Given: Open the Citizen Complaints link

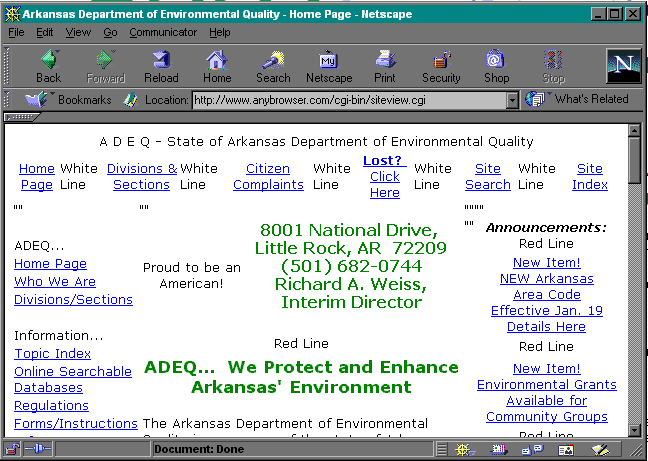Looking at the screenshot, I should (x=268, y=176).
